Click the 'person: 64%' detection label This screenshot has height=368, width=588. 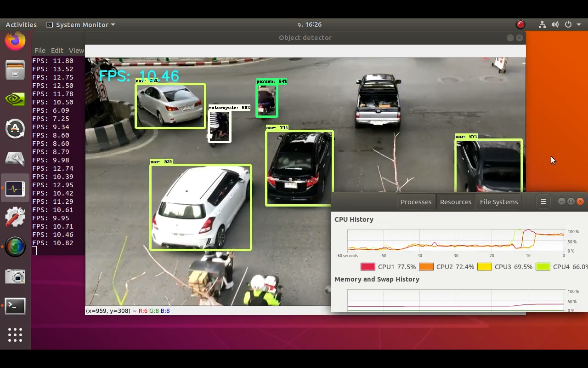[271, 81]
